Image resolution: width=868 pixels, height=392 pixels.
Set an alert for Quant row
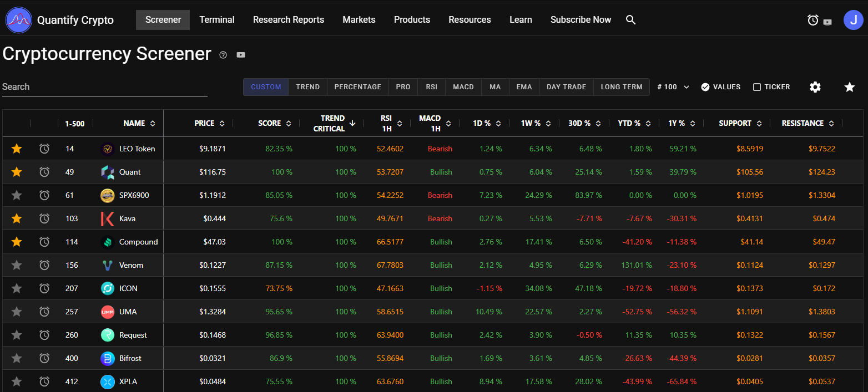point(44,172)
